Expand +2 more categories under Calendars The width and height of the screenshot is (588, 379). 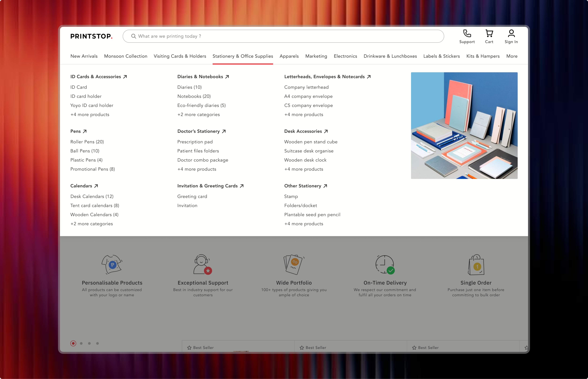(92, 224)
